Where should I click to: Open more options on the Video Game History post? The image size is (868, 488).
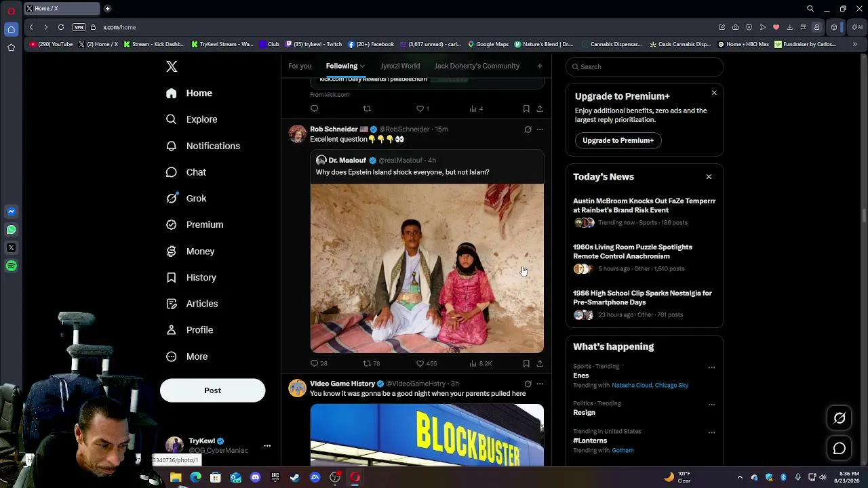540,384
